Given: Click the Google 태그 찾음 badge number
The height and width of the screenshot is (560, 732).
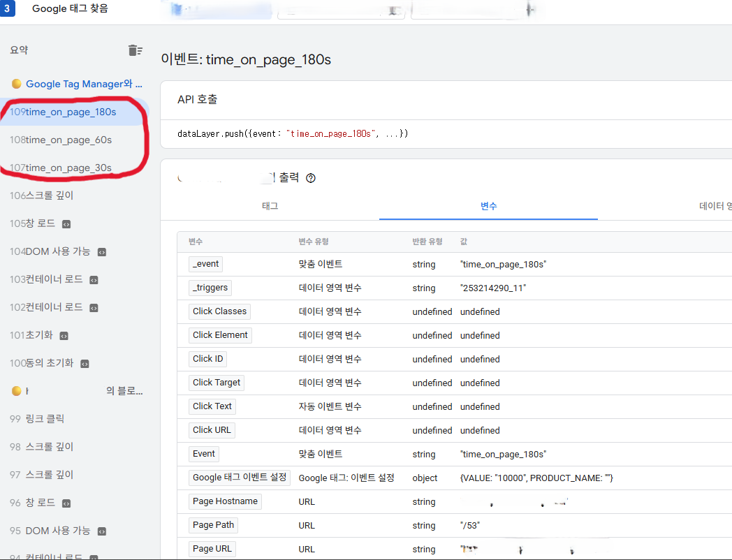Looking at the screenshot, I should [7, 8].
